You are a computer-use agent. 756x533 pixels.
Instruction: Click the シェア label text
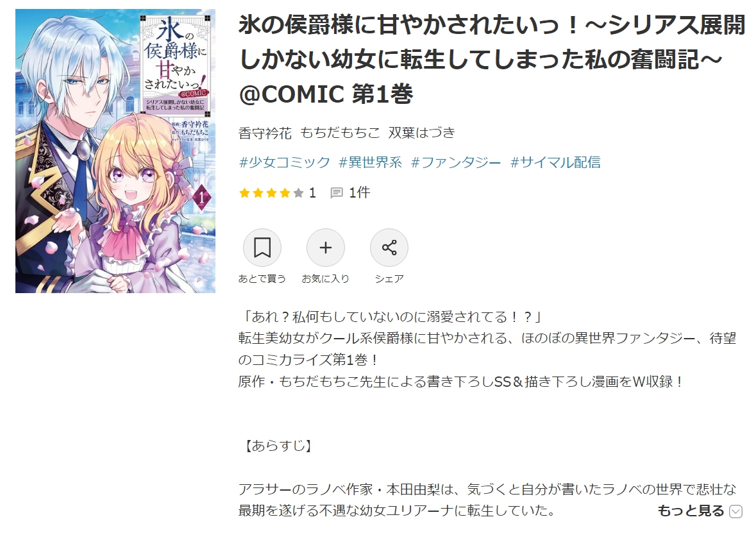point(389,279)
